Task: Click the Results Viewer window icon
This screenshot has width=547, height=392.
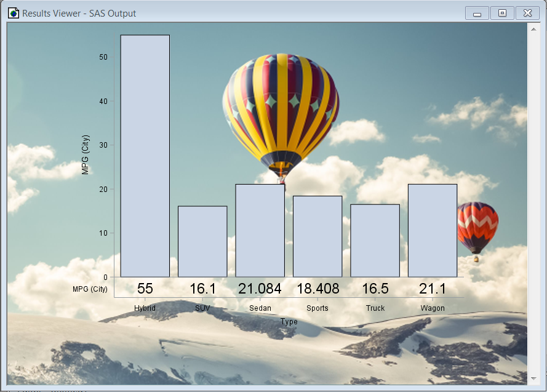Action: [14, 14]
